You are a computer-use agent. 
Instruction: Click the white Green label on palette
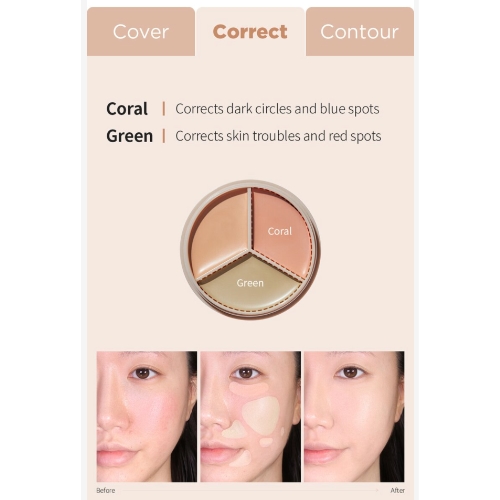[x=250, y=283]
